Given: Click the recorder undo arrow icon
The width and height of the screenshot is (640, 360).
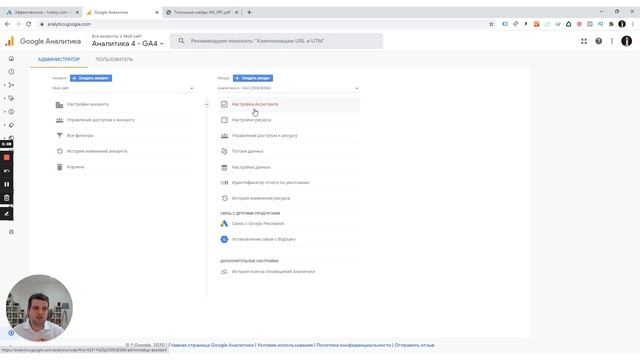Looking at the screenshot, I should click(x=7, y=171).
